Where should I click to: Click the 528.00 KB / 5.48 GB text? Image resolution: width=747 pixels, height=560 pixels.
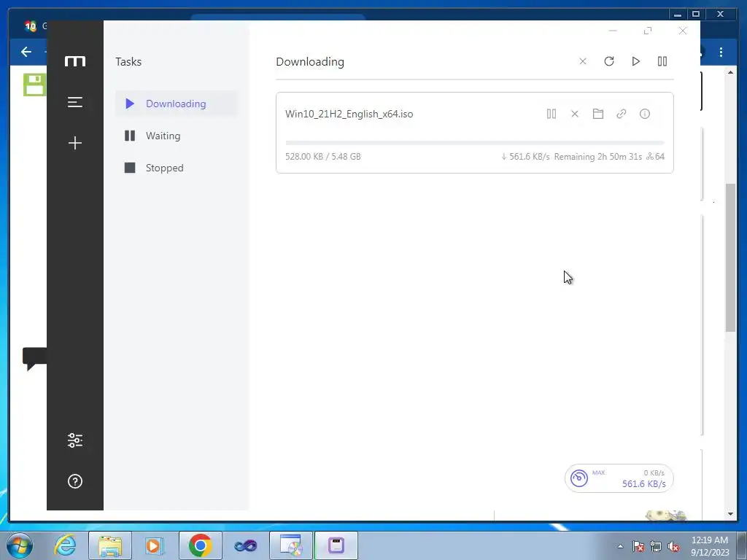coord(323,157)
